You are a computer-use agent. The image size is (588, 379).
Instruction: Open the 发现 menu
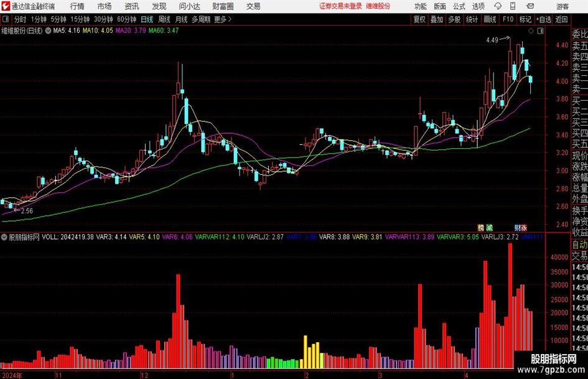[x=159, y=6]
